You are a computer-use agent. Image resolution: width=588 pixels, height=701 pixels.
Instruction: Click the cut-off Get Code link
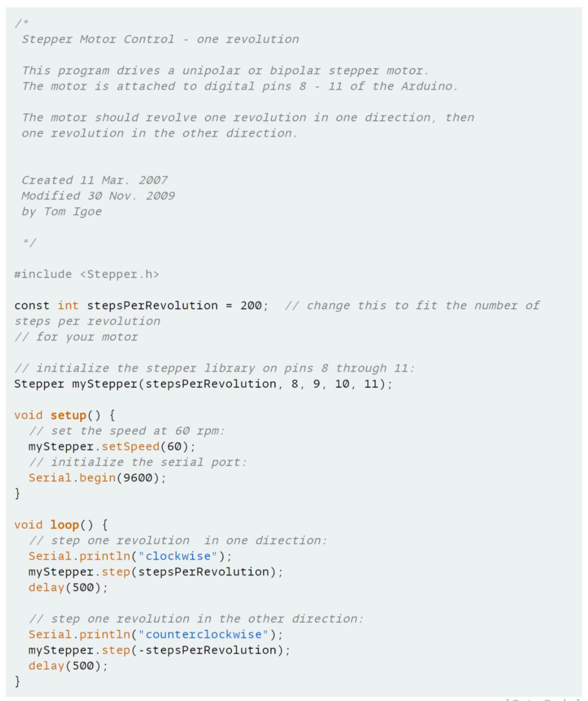544,699
